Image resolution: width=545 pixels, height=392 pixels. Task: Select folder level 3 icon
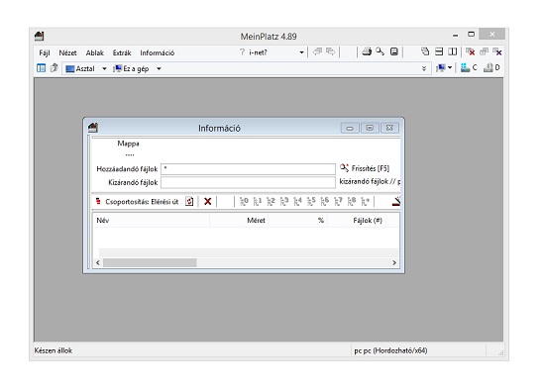[x=284, y=201]
